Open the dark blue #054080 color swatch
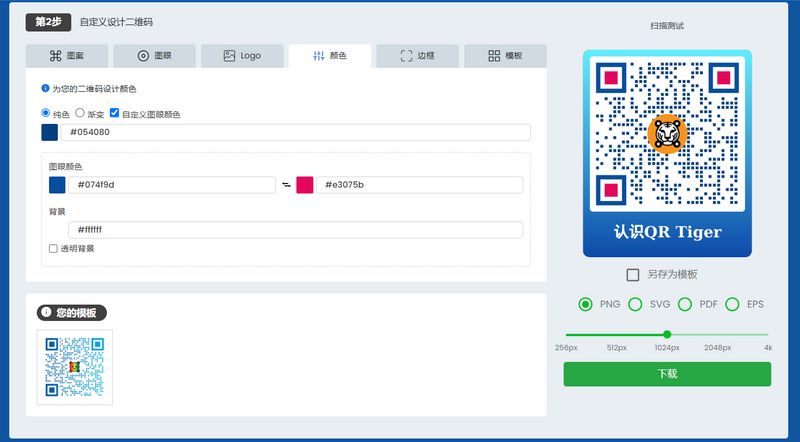Image resolution: width=800 pixels, height=442 pixels. tap(49, 132)
